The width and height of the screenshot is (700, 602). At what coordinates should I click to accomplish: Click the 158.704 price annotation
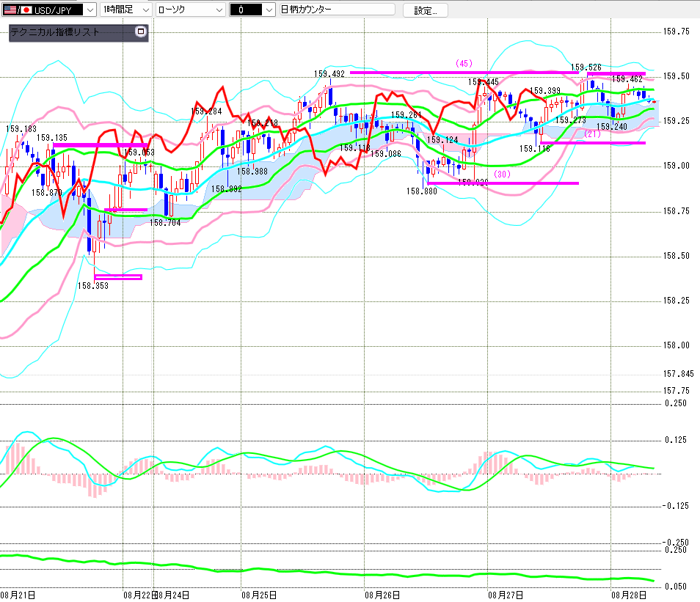[x=165, y=223]
